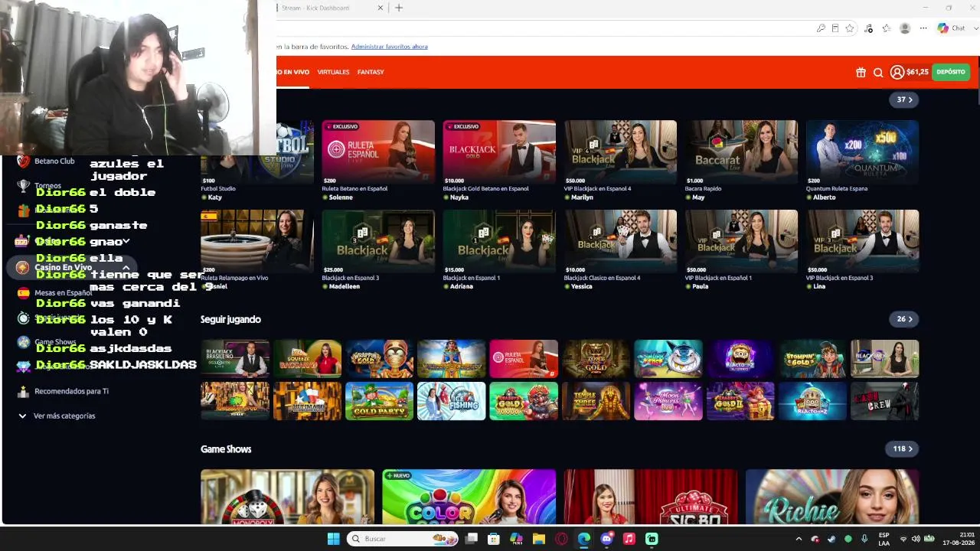The image size is (980, 551).
Task: Open the FANTASY navigation tab
Action: 371,72
